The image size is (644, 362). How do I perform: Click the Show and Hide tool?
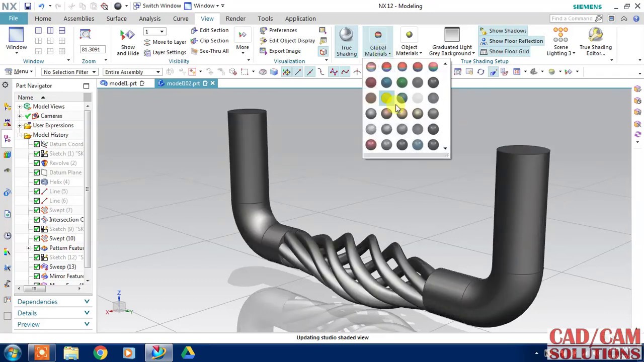pos(128,42)
